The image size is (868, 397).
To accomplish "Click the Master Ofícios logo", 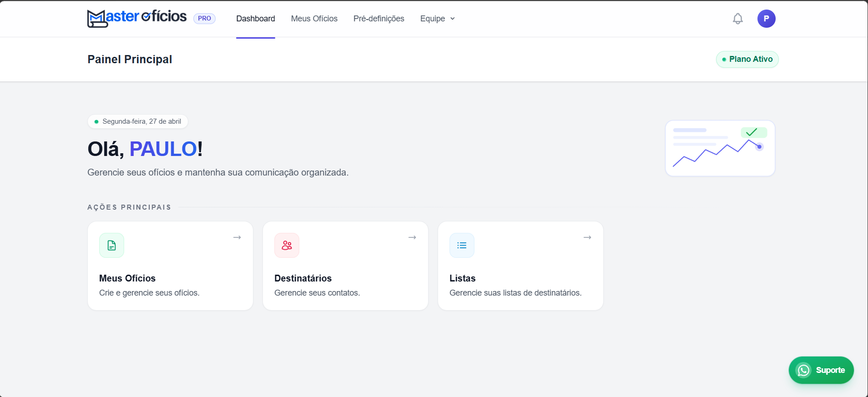I will [136, 18].
